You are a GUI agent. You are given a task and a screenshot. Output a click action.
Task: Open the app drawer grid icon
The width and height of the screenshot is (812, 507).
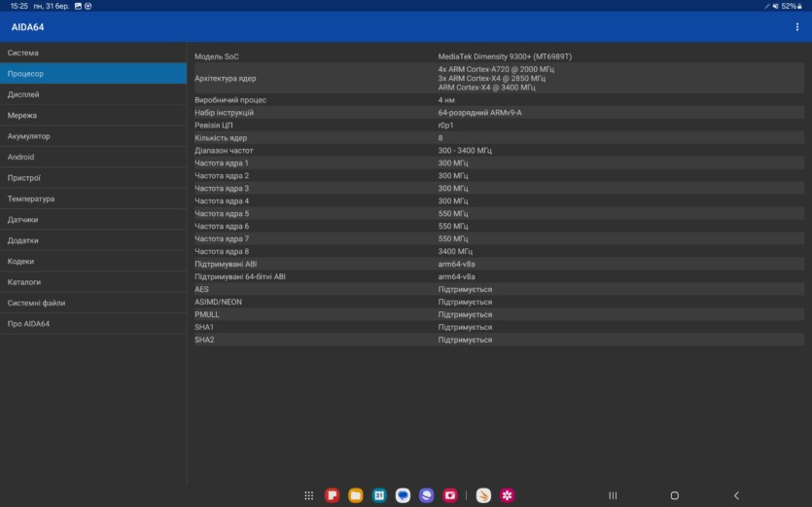pyautogui.click(x=308, y=495)
